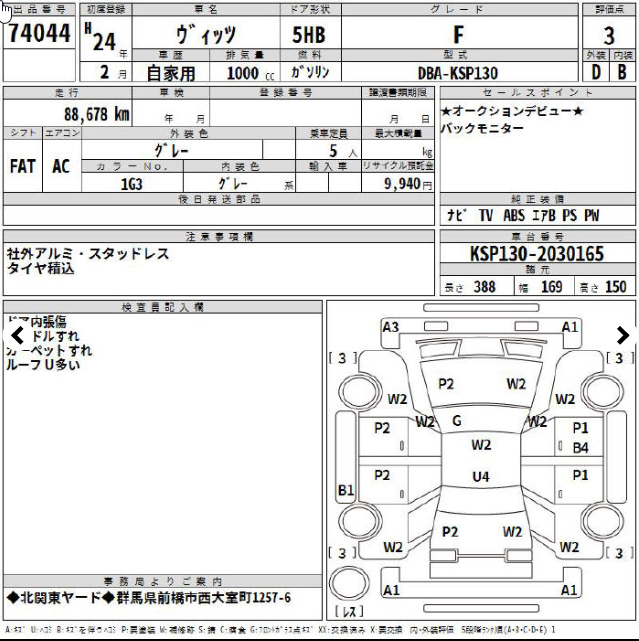Click the color number 1G3
639x641 pixels.
coord(131,185)
